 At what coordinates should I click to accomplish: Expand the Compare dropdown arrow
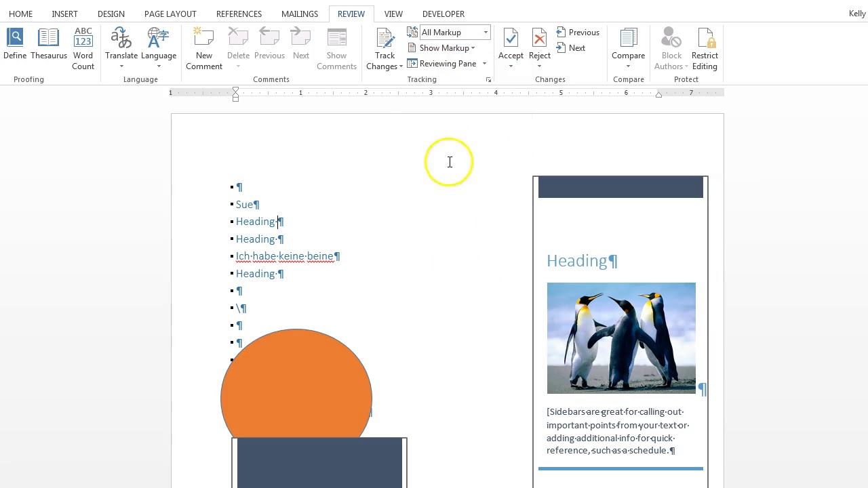(628, 66)
